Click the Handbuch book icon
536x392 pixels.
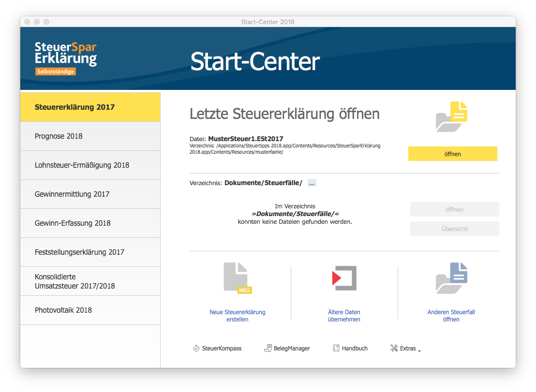[x=336, y=348]
